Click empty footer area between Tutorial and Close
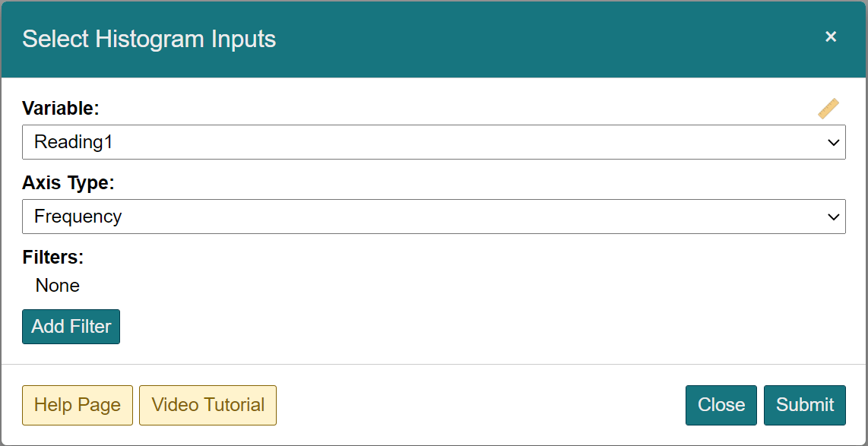Viewport: 868px width, 446px height. point(479,405)
